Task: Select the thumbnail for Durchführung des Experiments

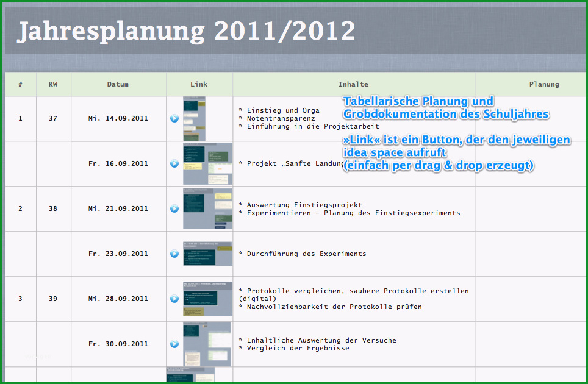Action: point(208,254)
